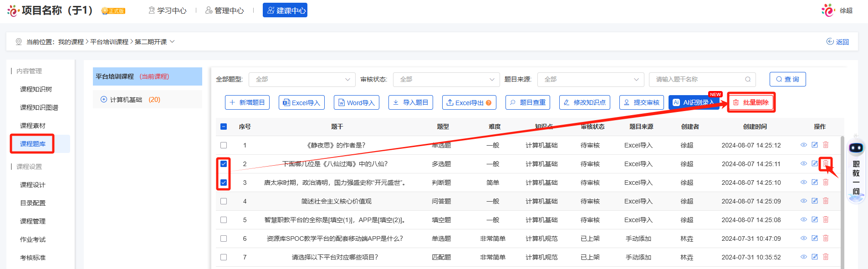868x269 pixels.
Task: Click the Excel导出 button
Action: (x=469, y=102)
